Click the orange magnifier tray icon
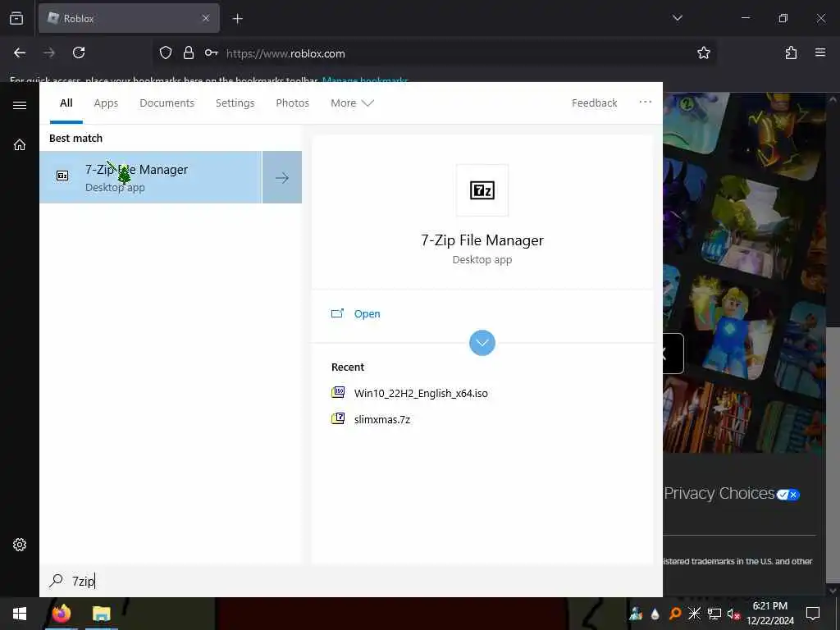 (675, 614)
